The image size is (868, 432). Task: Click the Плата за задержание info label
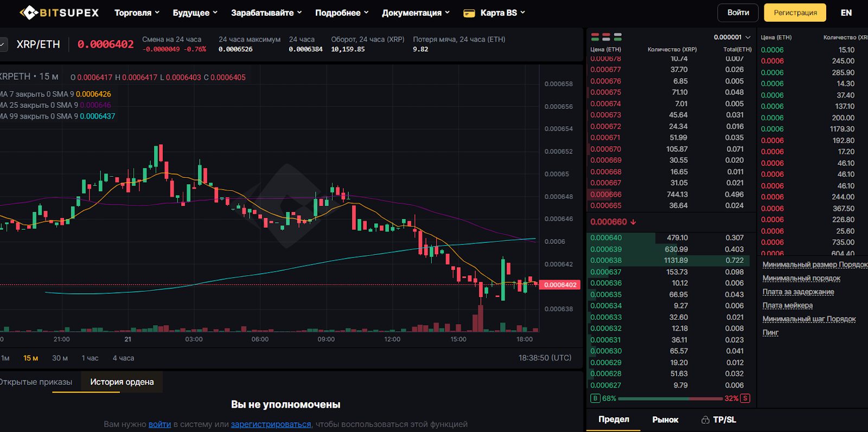point(798,292)
